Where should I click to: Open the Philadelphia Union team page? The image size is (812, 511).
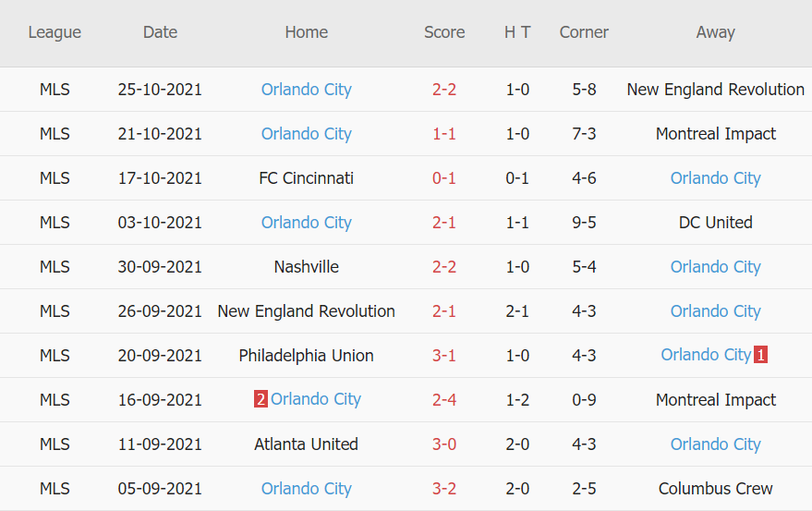(x=306, y=356)
